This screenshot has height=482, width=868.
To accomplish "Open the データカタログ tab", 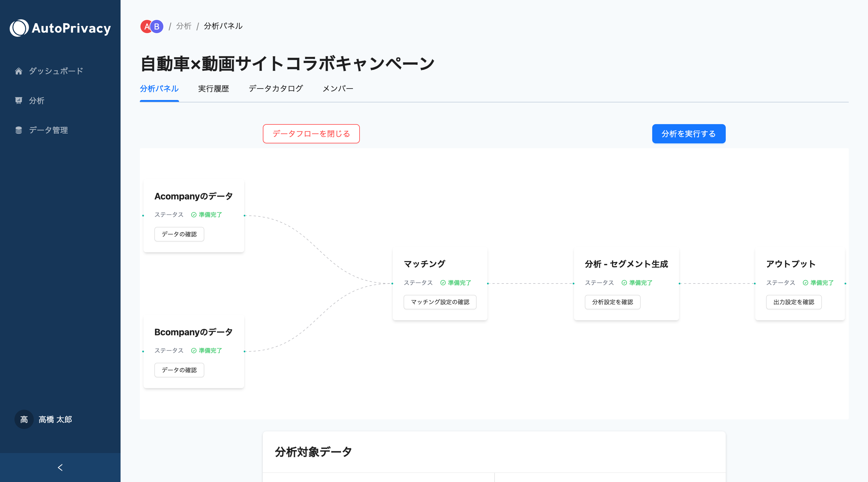I will (x=276, y=89).
